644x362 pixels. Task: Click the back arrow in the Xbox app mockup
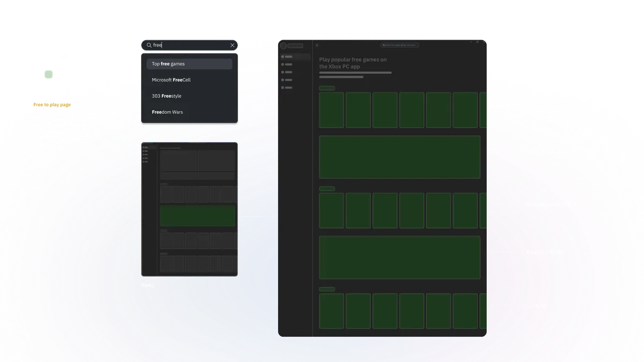point(317,46)
